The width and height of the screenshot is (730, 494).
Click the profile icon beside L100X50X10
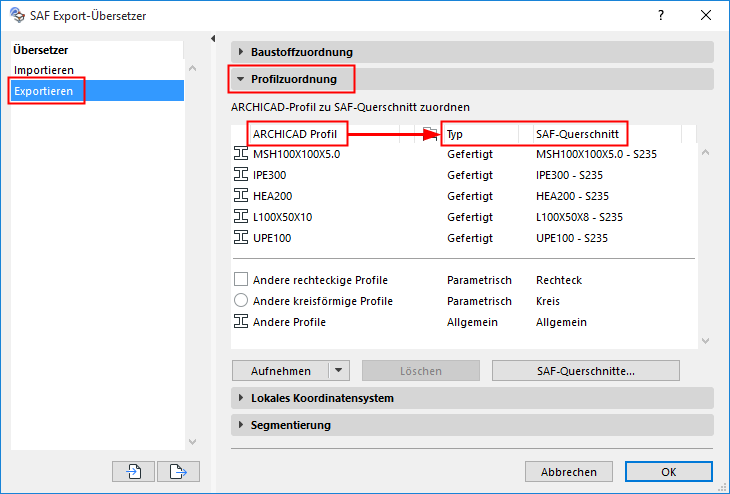pos(241,217)
